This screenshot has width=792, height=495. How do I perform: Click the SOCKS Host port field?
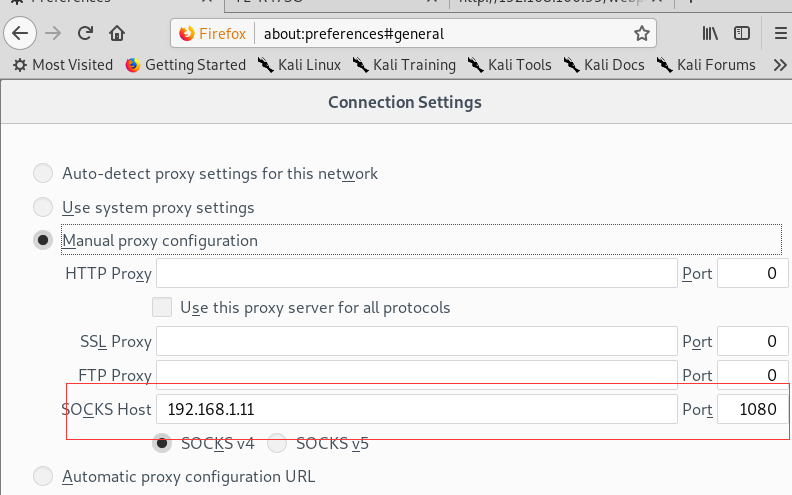751,409
